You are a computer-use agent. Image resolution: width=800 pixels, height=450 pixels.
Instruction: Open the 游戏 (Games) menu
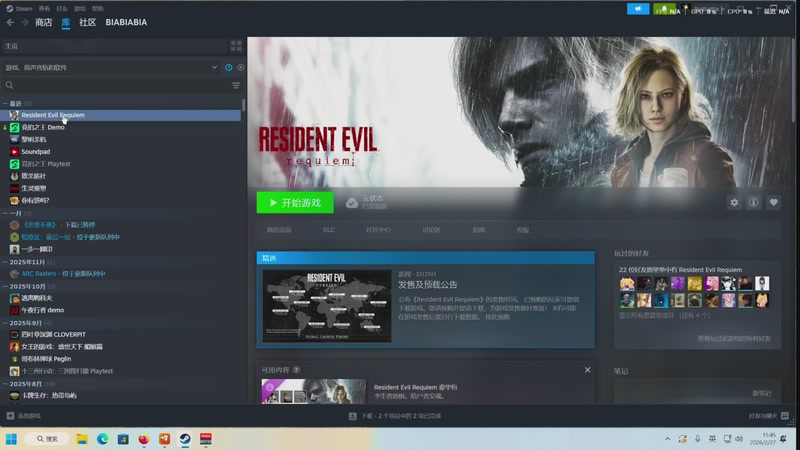[80, 9]
